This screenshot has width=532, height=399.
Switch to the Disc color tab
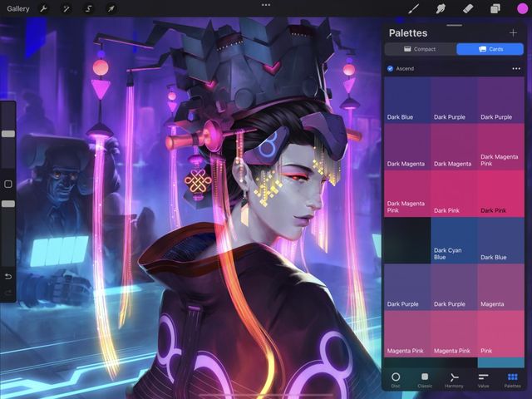[396, 380]
